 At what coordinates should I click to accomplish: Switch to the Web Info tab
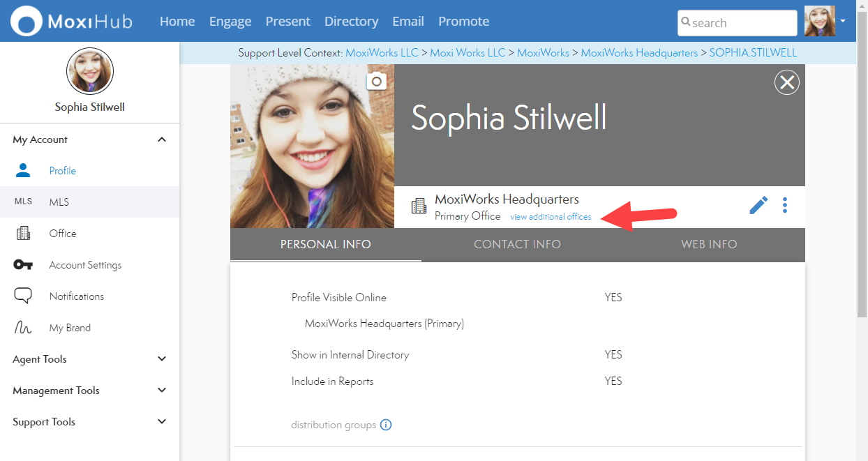coord(709,244)
